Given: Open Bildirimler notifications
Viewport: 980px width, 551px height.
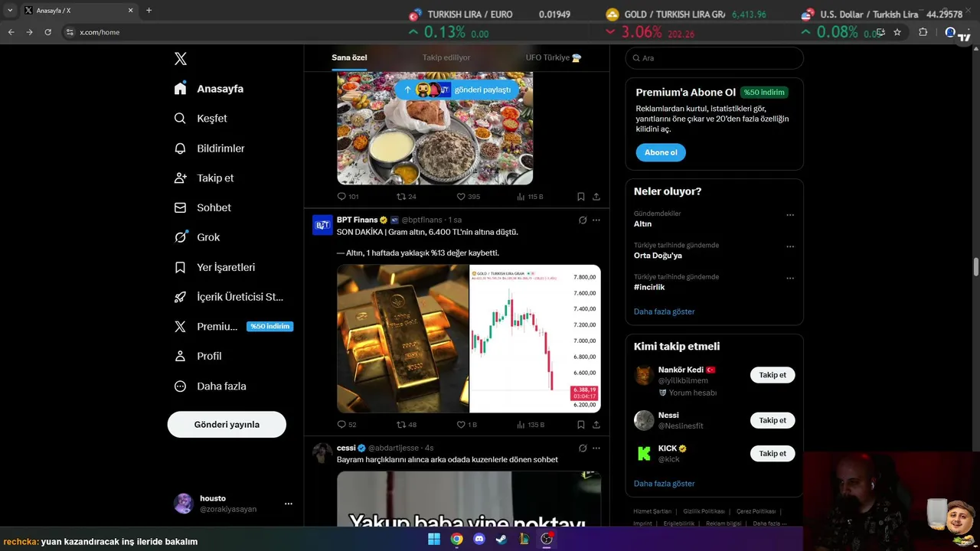Looking at the screenshot, I should click(x=209, y=148).
